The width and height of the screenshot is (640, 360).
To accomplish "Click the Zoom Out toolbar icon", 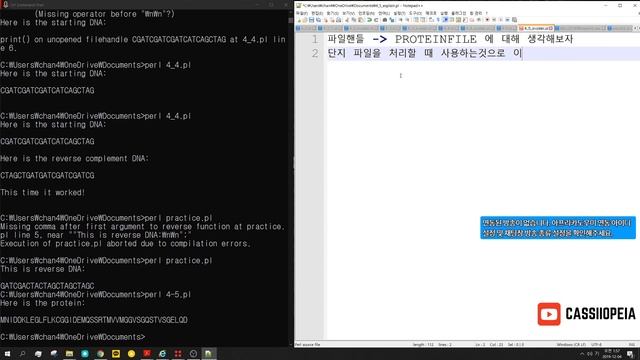I will 407,20.
